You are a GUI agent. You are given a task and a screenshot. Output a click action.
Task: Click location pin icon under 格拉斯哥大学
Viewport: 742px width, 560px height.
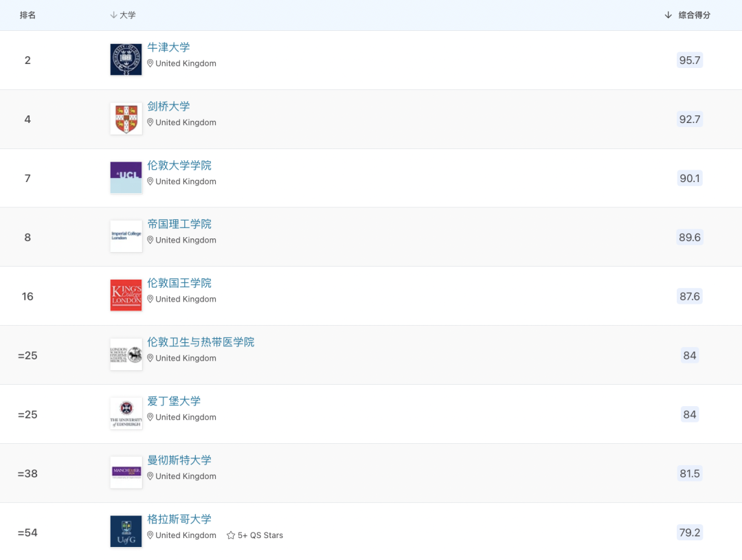pyautogui.click(x=150, y=535)
